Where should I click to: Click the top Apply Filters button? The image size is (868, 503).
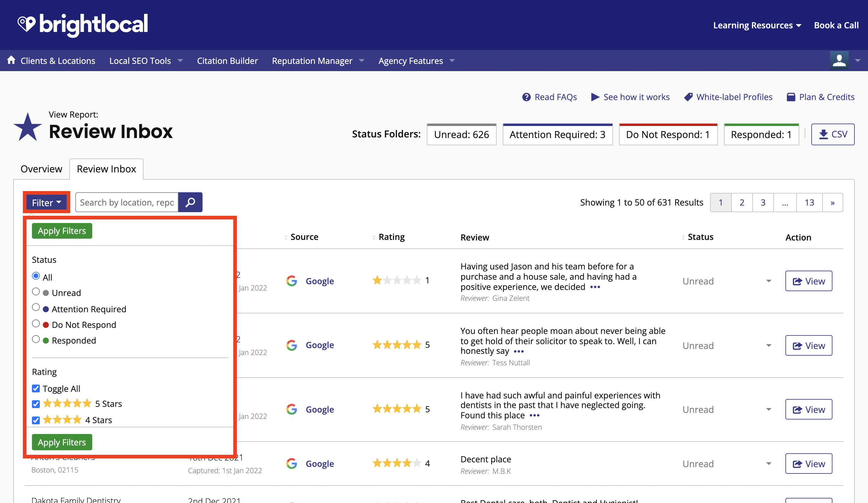click(x=62, y=231)
